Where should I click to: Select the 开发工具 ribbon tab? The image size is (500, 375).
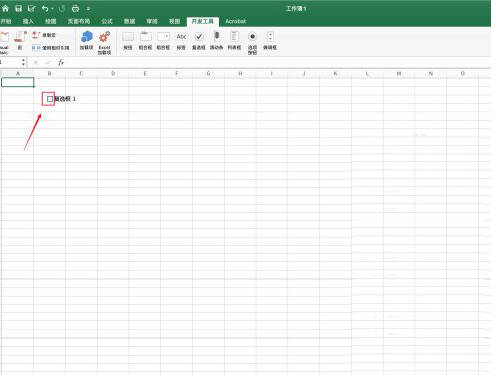[x=203, y=21]
